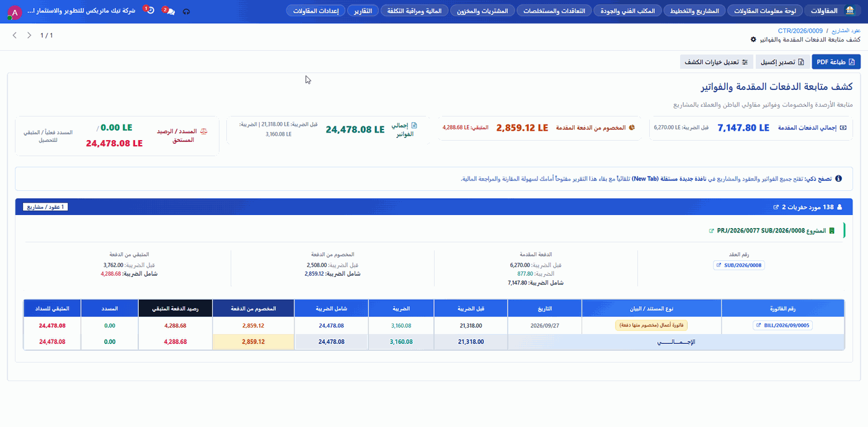Open the المقاولات main menu

pos(823,11)
